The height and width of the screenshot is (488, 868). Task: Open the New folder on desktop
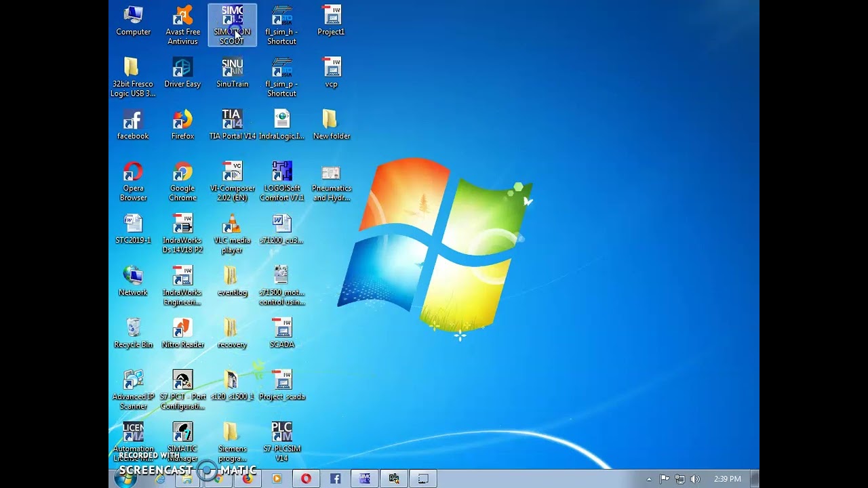tap(331, 125)
